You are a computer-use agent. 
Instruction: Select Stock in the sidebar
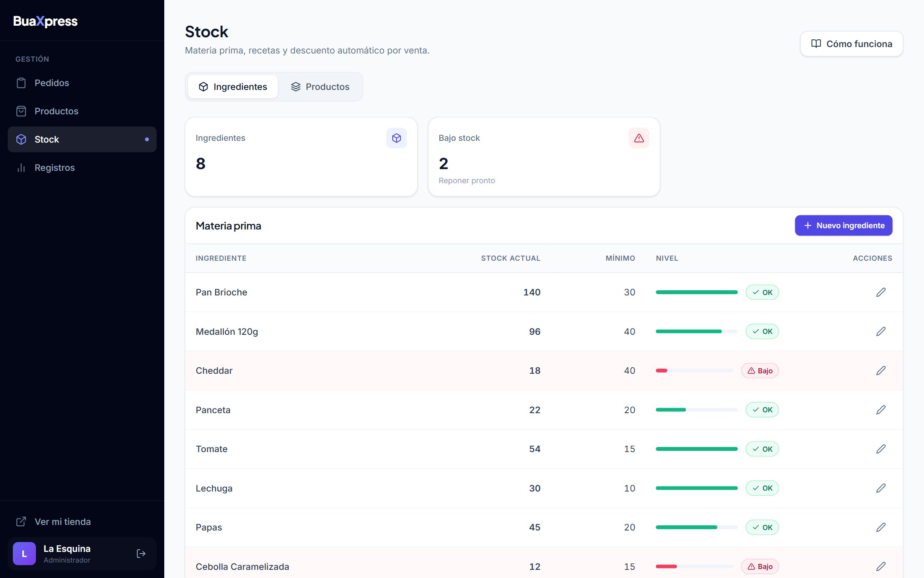[x=82, y=139]
